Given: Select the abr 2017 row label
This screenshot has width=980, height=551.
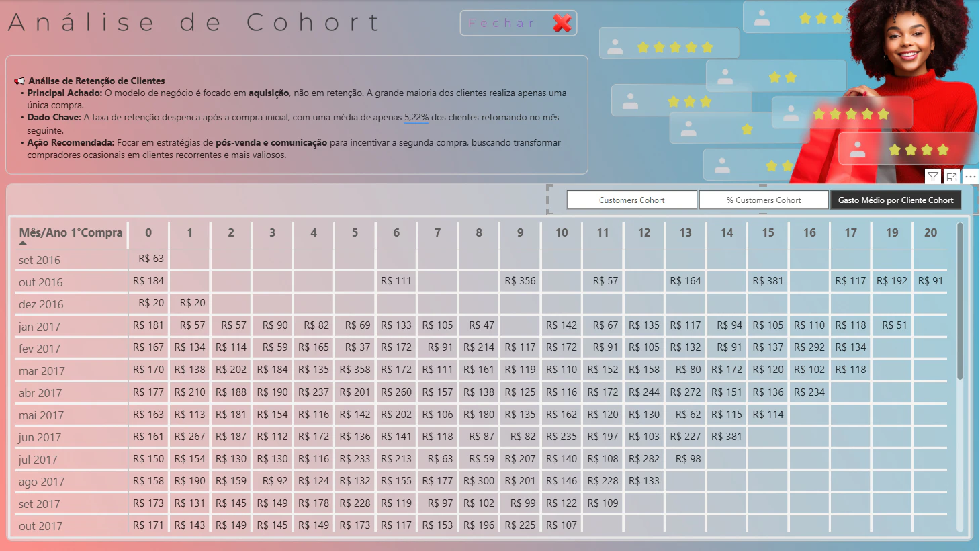Looking at the screenshot, I should point(40,393).
